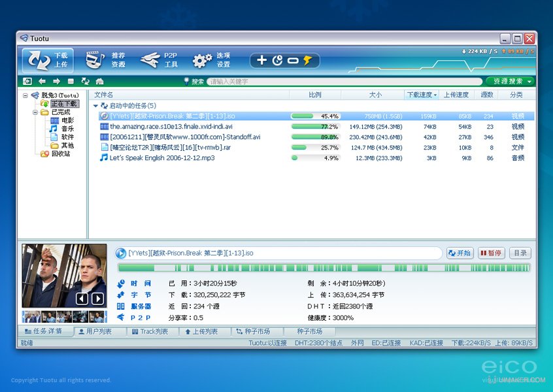Click the refresh icon in the green bar
Screen dimensions: 553x392
pos(86,82)
